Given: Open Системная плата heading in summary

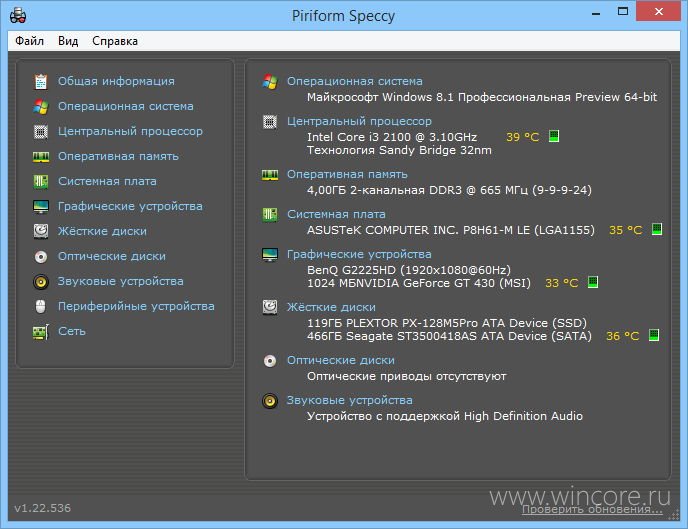Looking at the screenshot, I should pyautogui.click(x=336, y=214).
